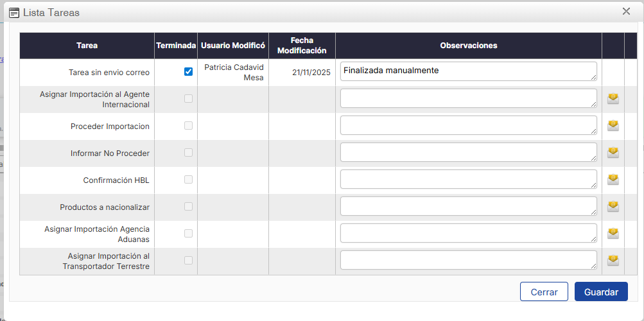This screenshot has height=321, width=644.
Task: Edit the 'Finalizada manualmente' observation field
Action: [467, 71]
